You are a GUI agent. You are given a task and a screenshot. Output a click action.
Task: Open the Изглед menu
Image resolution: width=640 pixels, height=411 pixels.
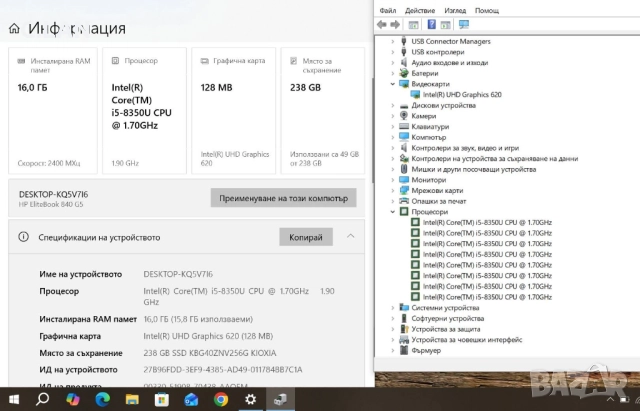click(455, 10)
